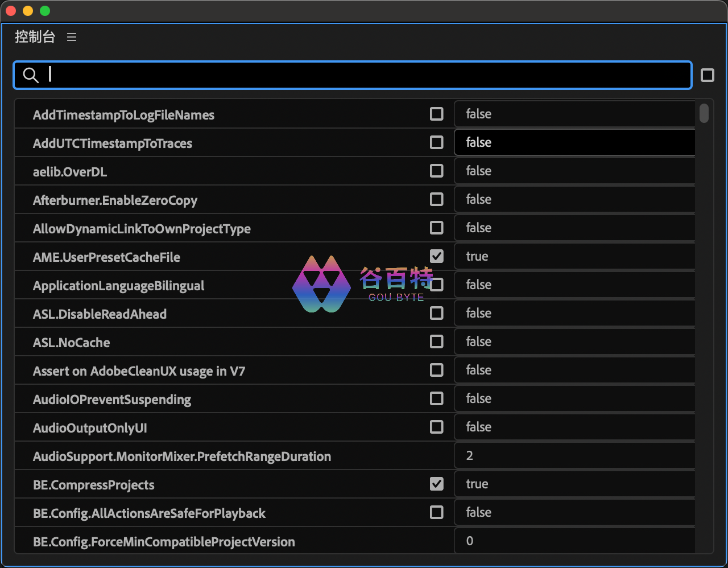The height and width of the screenshot is (568, 728).
Task: Click the 控制台 panel tab title
Action: (x=35, y=37)
